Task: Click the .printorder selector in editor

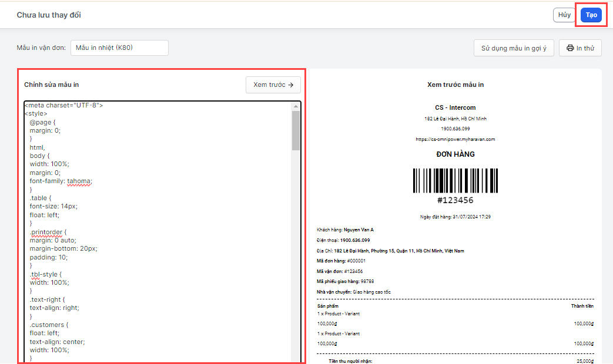Action: [49, 232]
